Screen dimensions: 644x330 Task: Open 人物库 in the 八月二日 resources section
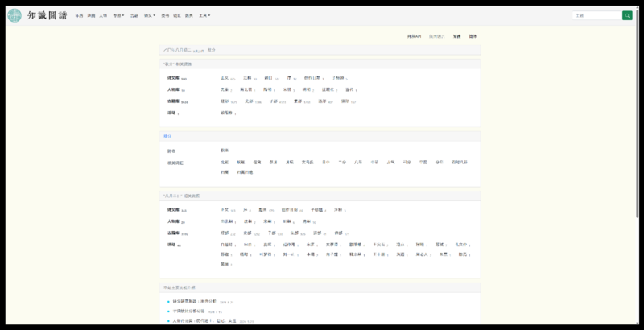(173, 221)
